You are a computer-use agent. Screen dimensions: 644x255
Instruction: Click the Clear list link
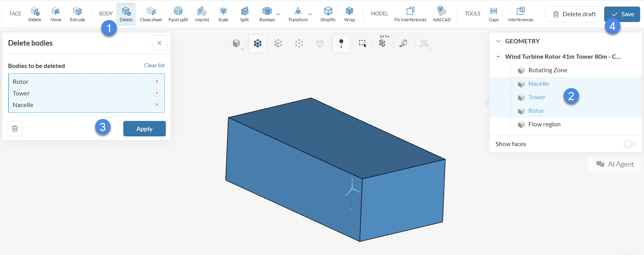click(154, 65)
